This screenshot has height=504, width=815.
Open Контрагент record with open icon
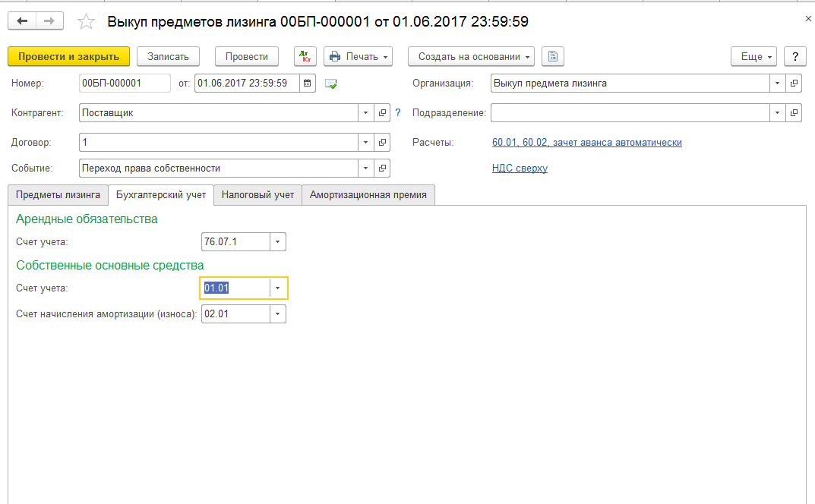point(383,113)
